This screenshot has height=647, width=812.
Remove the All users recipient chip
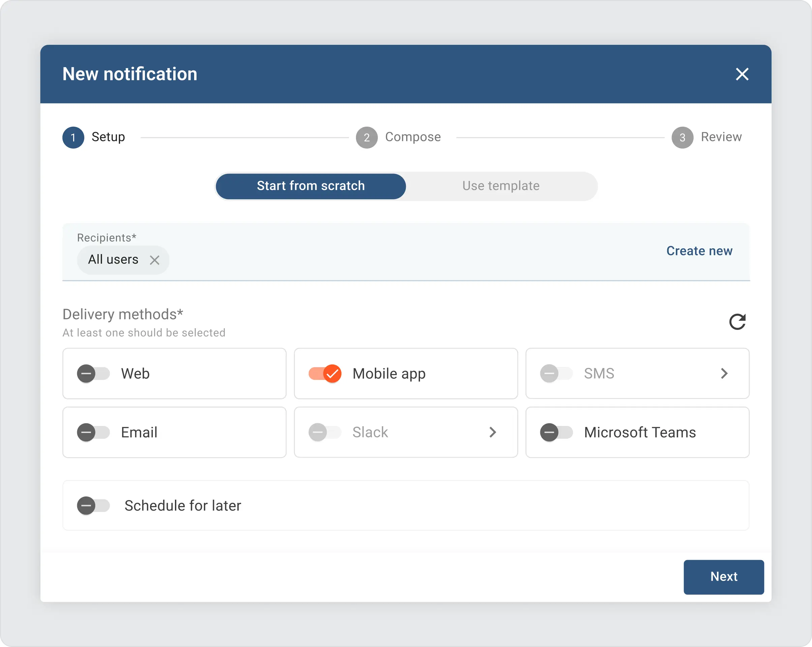155,260
